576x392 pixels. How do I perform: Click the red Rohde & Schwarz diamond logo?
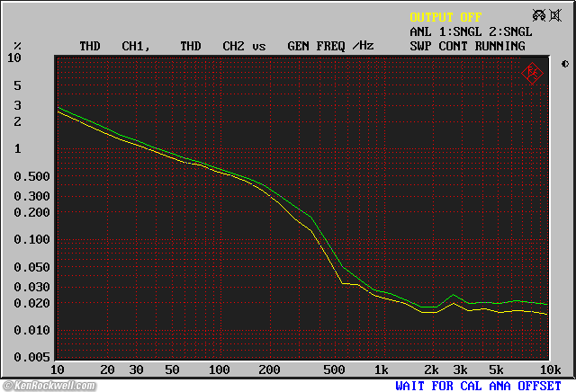click(532, 74)
